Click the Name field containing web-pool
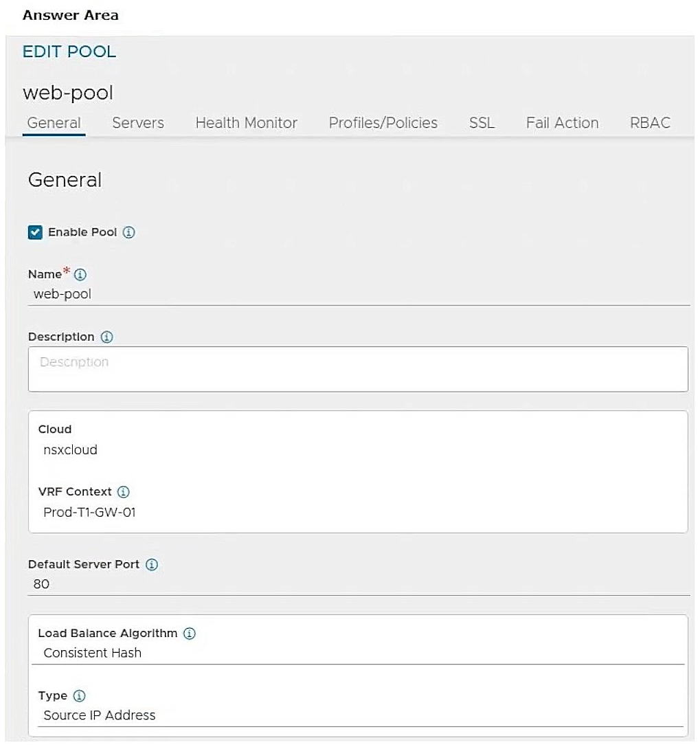Image resolution: width=700 pixels, height=747 pixels. click(x=357, y=294)
